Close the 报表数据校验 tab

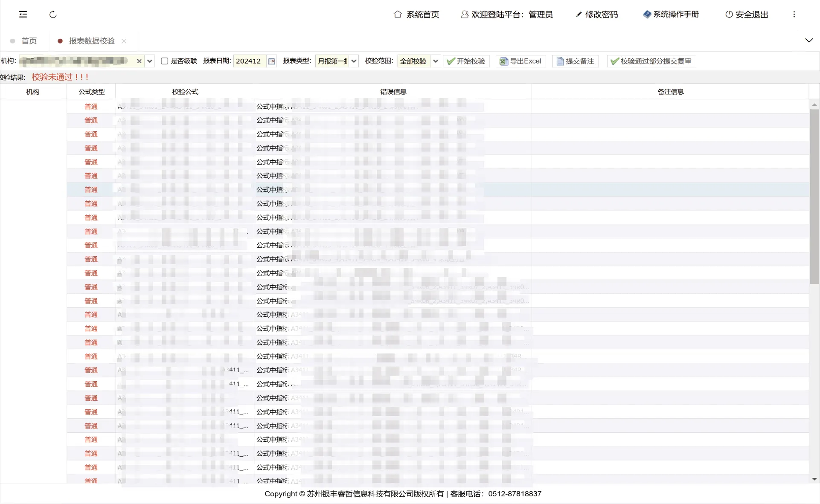pyautogui.click(x=124, y=41)
